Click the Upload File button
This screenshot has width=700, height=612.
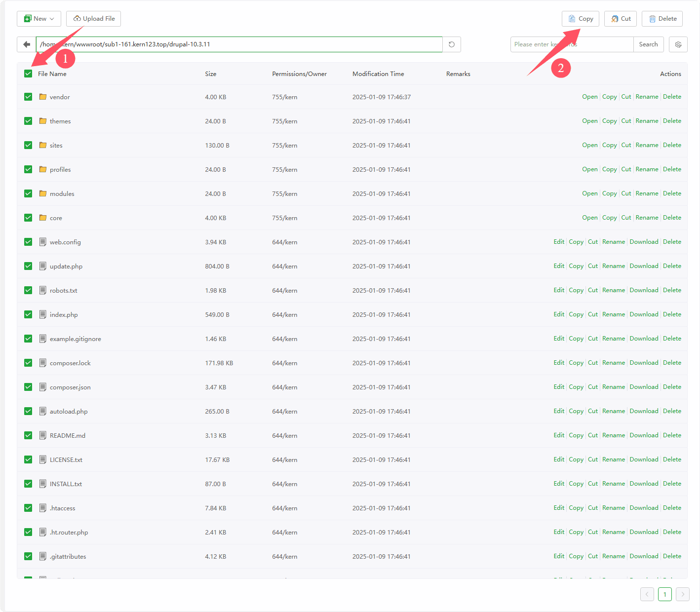coord(94,19)
